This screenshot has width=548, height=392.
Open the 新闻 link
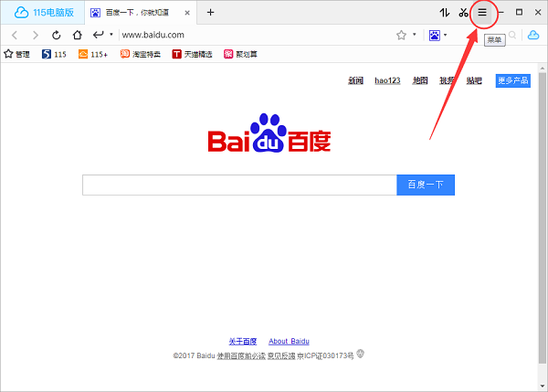356,80
